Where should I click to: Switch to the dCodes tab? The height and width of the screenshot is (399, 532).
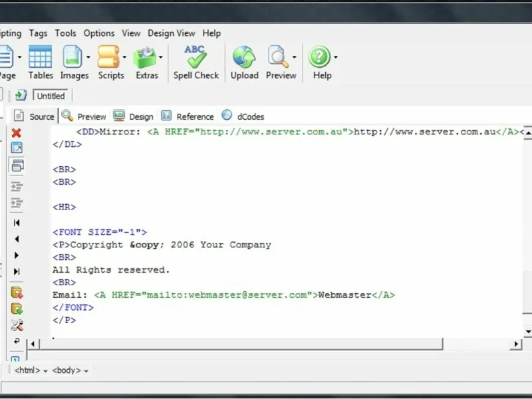tap(243, 116)
